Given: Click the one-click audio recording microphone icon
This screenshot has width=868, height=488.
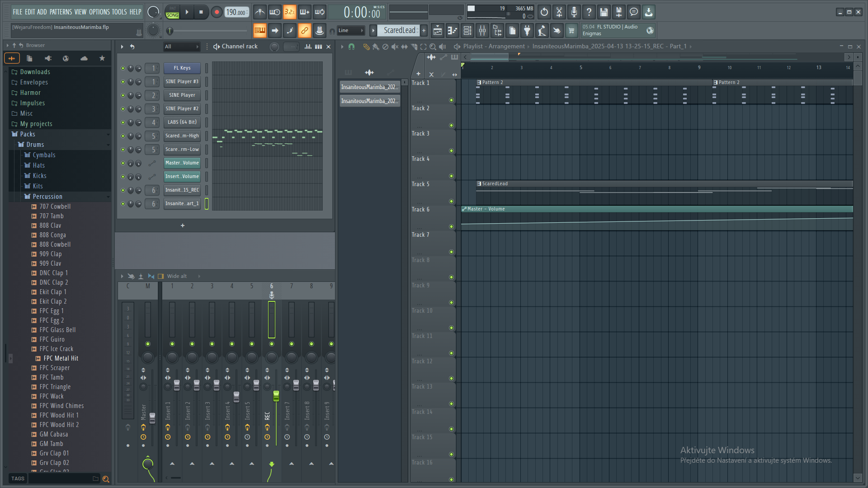Looking at the screenshot, I should [x=574, y=12].
